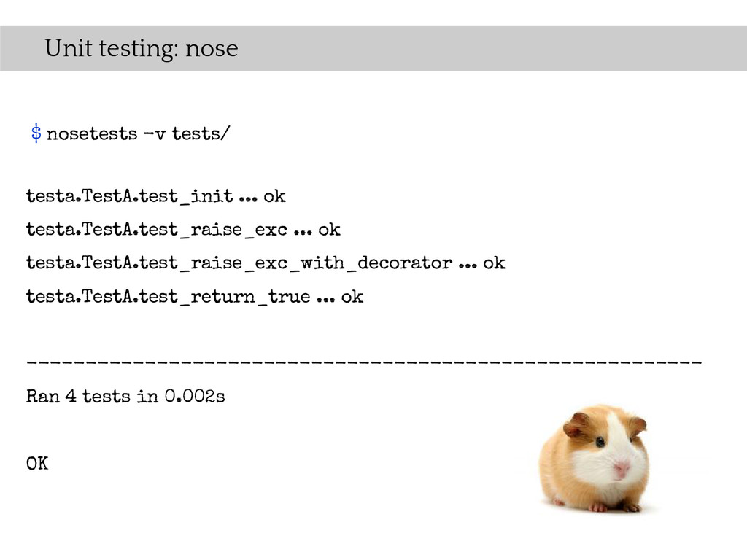The image size is (747, 560).
Task: Click the guinea pig's pink nose
Action: click(x=622, y=467)
